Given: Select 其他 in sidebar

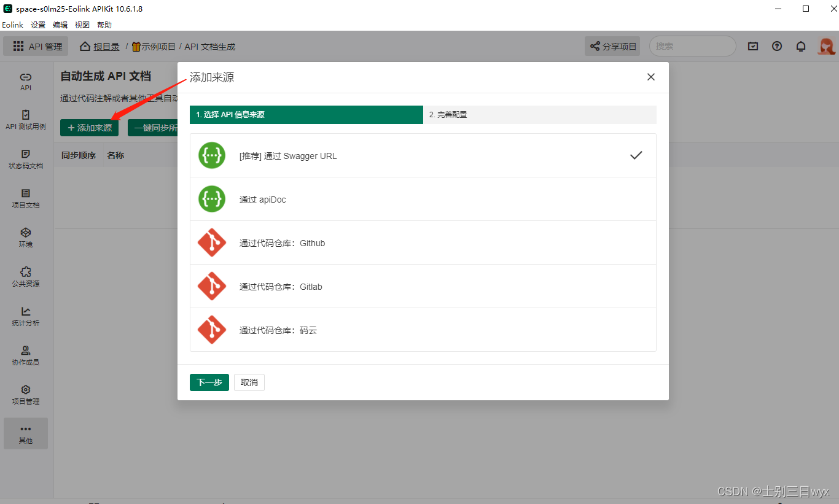Looking at the screenshot, I should 26,434.
